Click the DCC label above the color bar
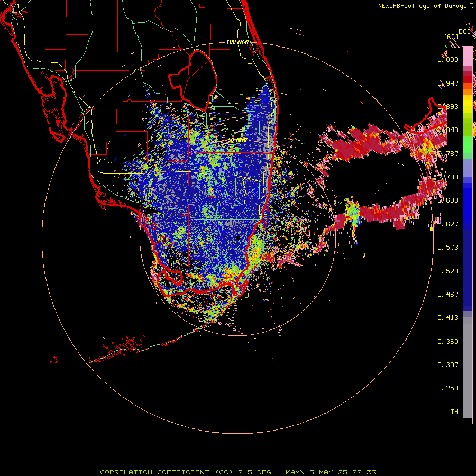Screen dimensions: 476x476 (464, 32)
